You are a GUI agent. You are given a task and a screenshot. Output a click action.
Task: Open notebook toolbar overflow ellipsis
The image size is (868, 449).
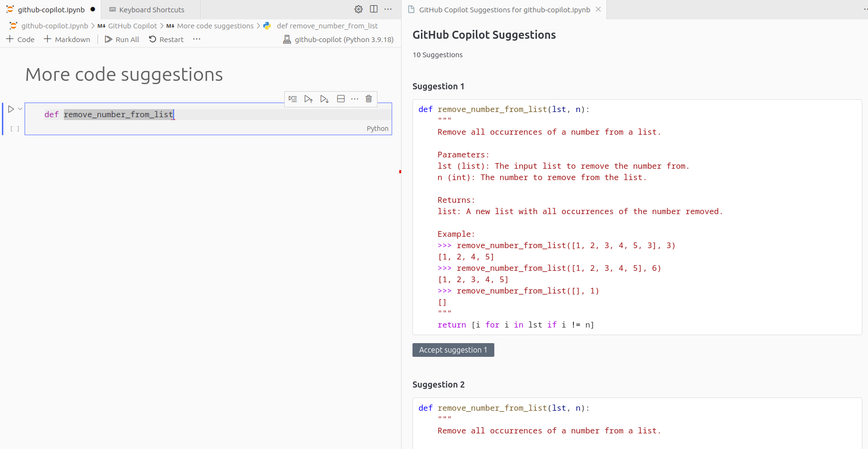pyautogui.click(x=197, y=39)
